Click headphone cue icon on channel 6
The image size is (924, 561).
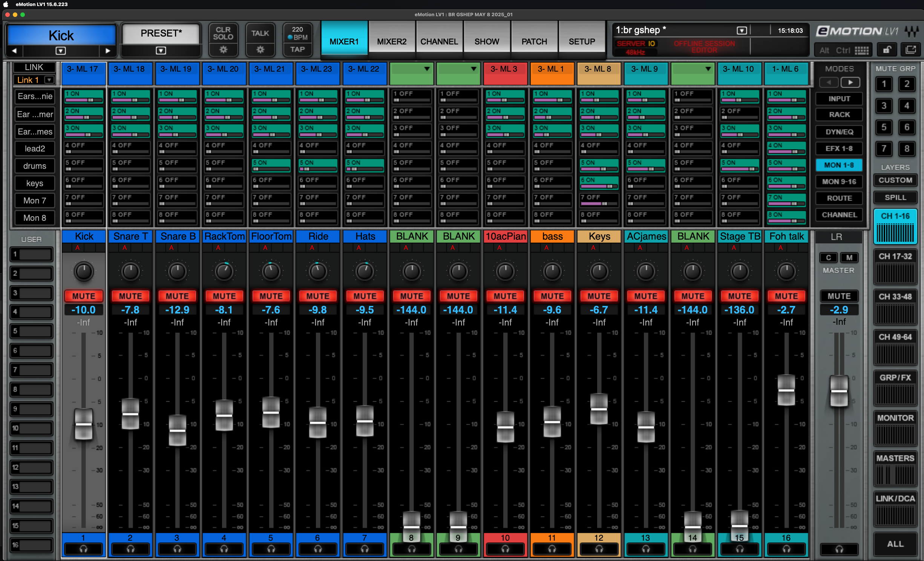point(318,549)
